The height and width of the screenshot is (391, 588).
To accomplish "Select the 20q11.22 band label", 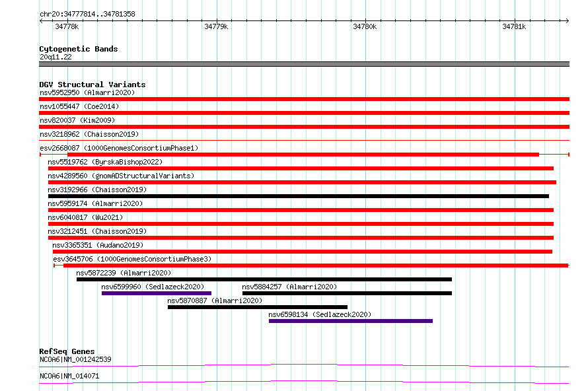I will [x=55, y=57].
